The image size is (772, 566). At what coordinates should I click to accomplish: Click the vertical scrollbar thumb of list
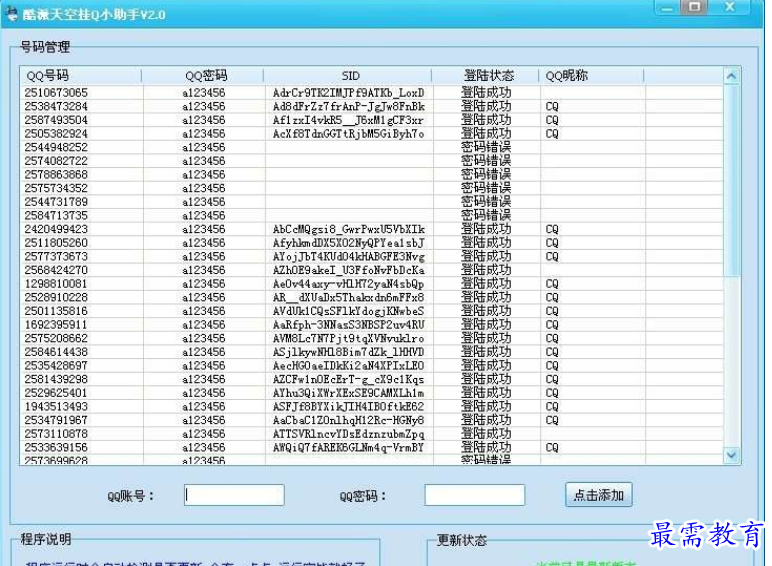(731, 181)
